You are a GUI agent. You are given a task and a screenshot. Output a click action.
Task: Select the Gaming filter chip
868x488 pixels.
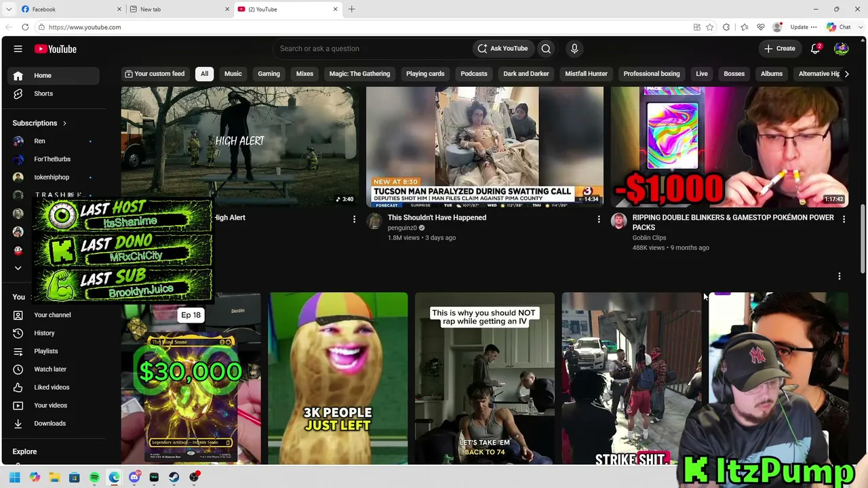pyautogui.click(x=269, y=74)
